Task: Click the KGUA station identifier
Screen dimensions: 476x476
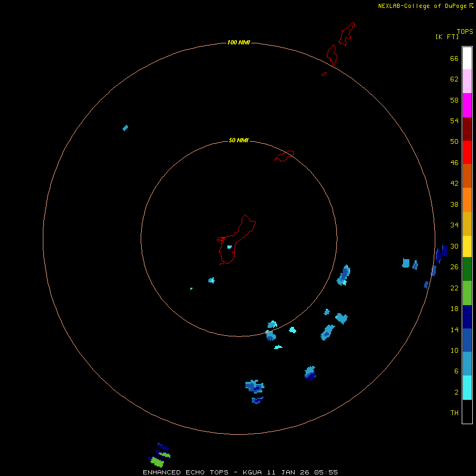Action: (252, 472)
